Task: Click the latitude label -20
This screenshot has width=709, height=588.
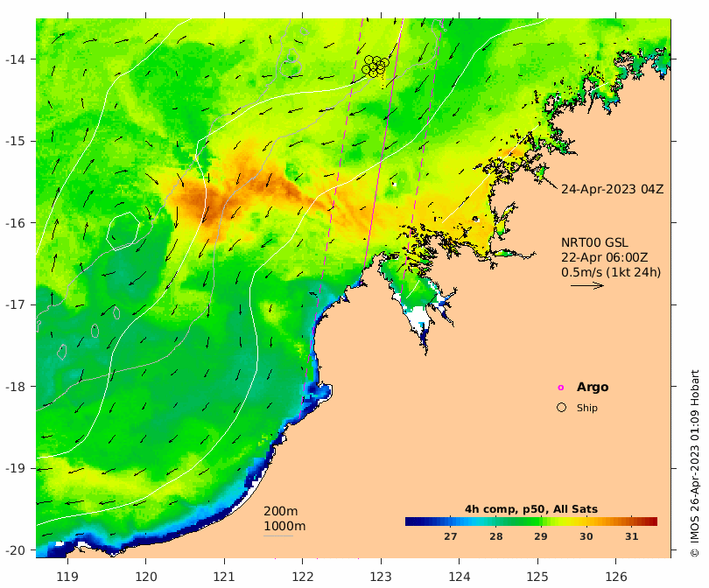Action: click(15, 550)
